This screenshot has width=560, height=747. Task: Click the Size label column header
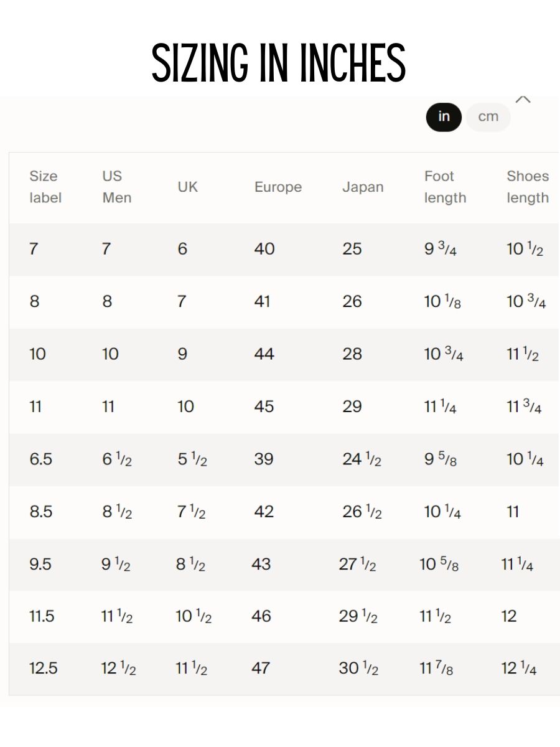pos(45,187)
